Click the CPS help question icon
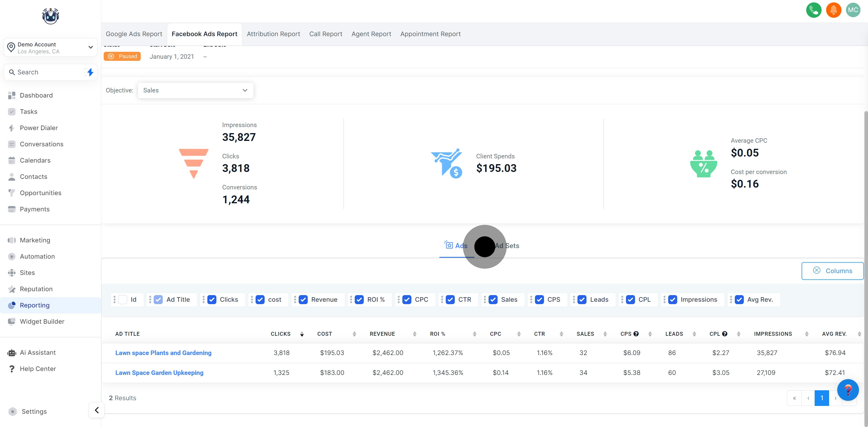This screenshot has height=427, width=868. pyautogui.click(x=636, y=334)
